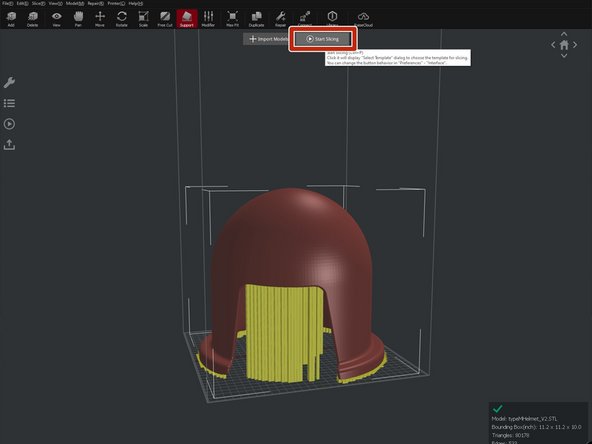Open the Help menu
The width and height of the screenshot is (592, 444).
coord(136,3)
